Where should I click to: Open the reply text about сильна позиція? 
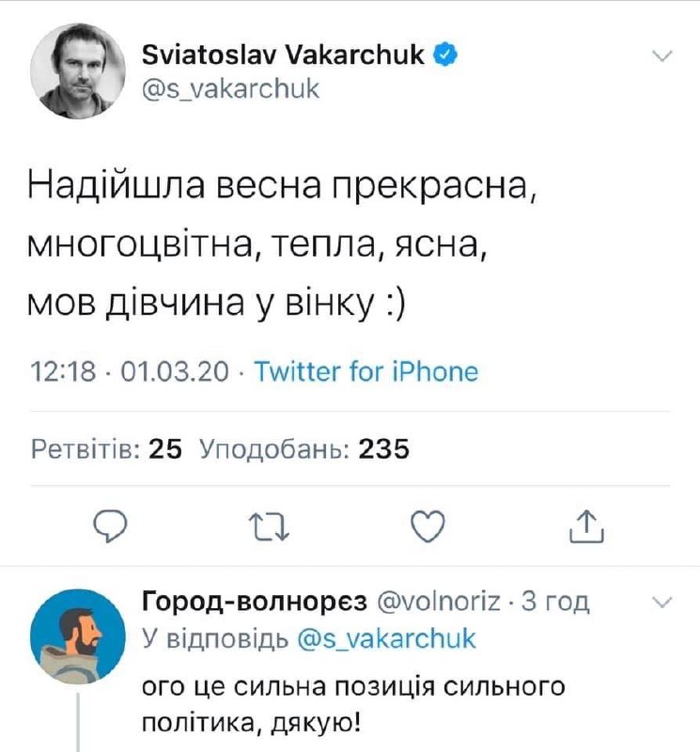352,703
